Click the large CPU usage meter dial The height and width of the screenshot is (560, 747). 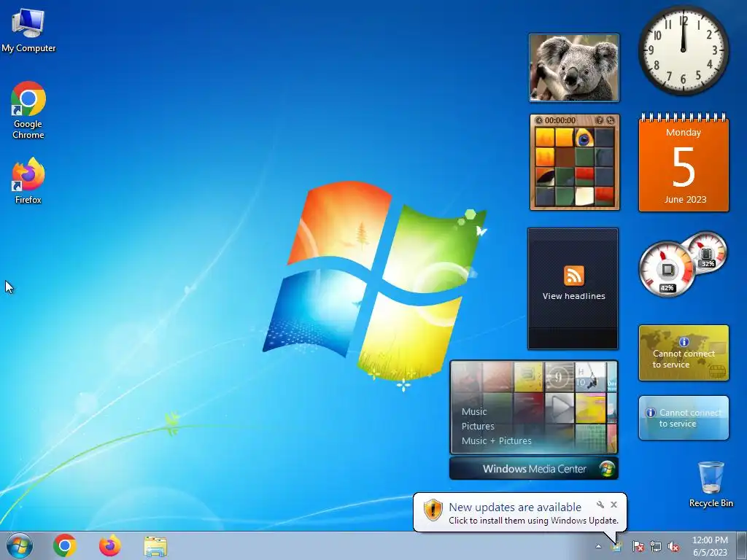point(667,269)
